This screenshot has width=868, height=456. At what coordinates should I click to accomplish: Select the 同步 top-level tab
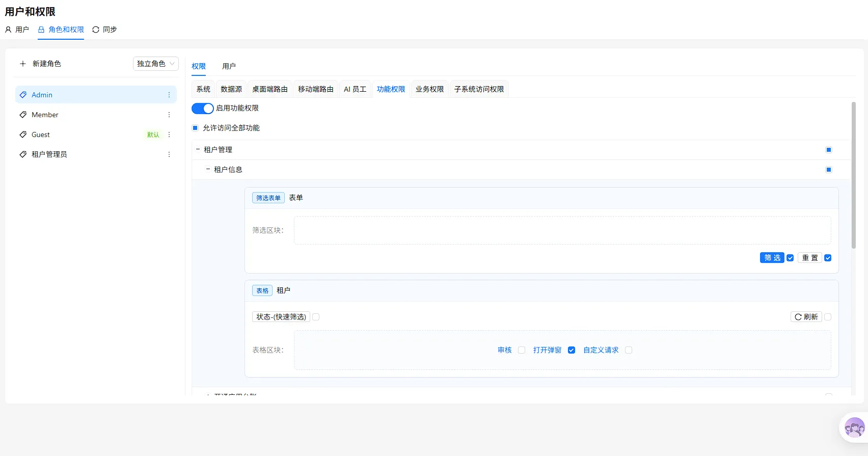(x=104, y=30)
